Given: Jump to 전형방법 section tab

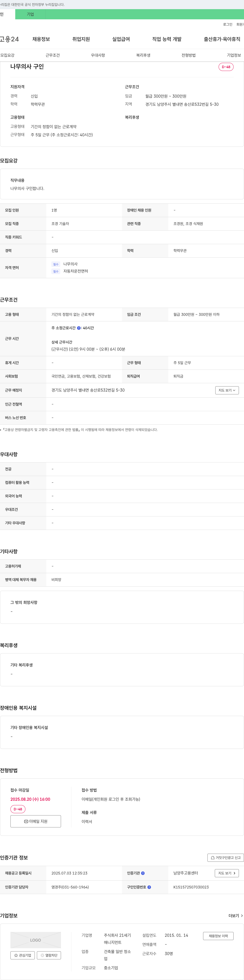Looking at the screenshot, I should pyautogui.click(x=189, y=55).
